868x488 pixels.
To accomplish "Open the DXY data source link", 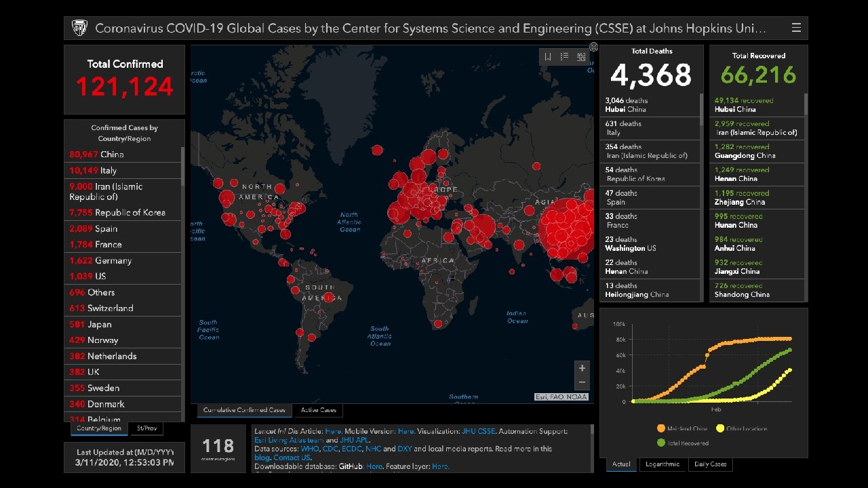I will pos(405,449).
